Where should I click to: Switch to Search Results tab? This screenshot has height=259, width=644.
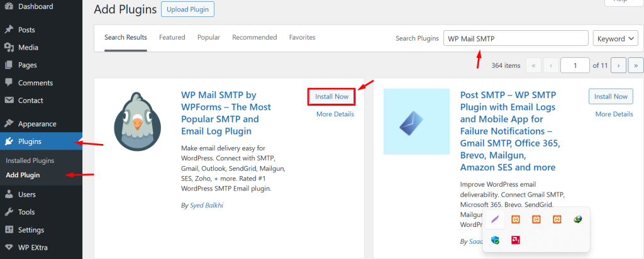tap(126, 37)
